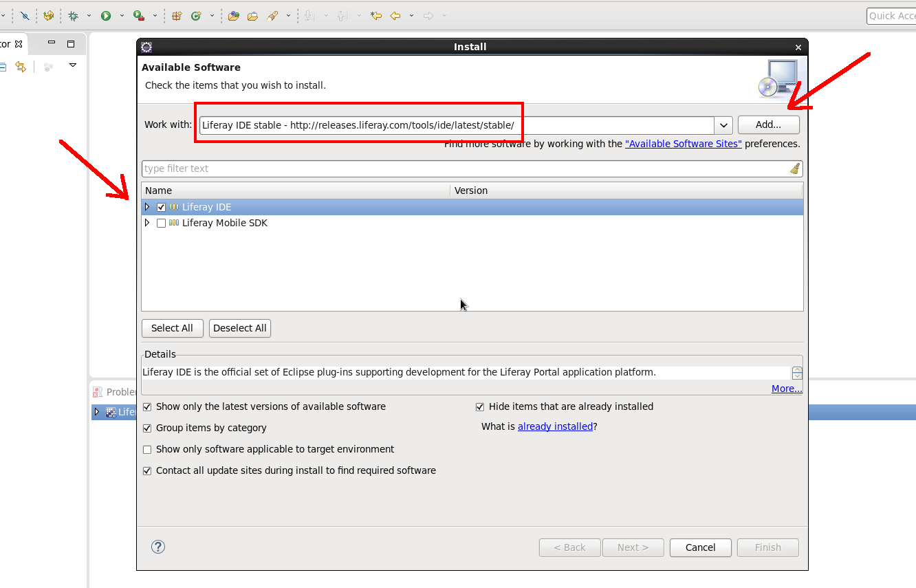Click the More... link in Details

(787, 389)
